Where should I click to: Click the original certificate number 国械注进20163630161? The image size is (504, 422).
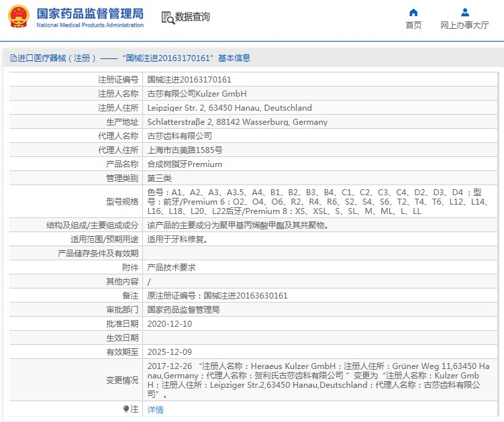click(x=246, y=296)
